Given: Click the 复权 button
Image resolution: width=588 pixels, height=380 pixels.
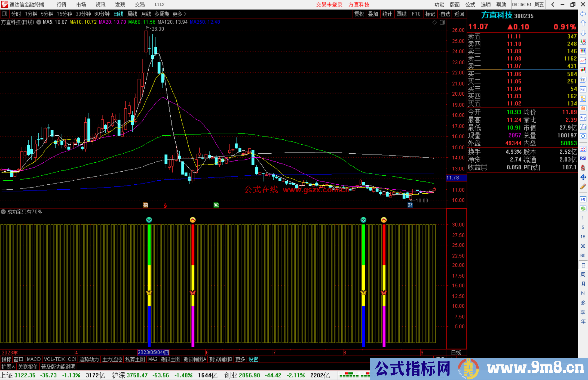Looking at the screenshot, I should 359,14.
